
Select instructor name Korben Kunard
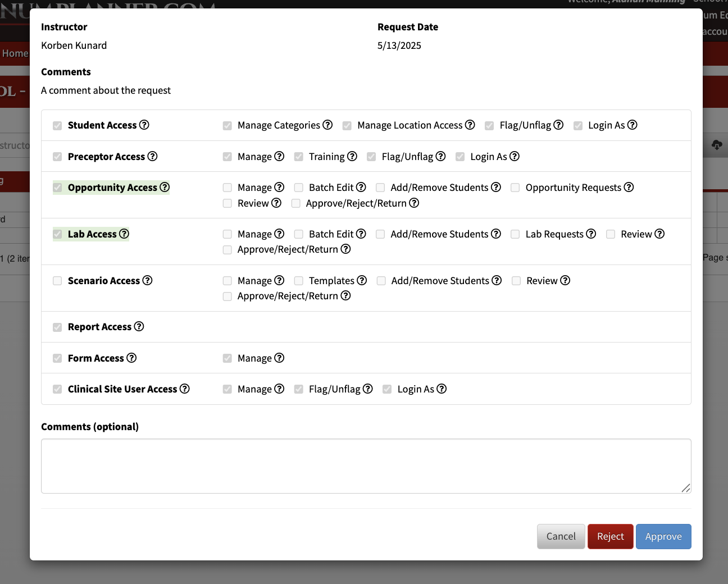coord(74,45)
